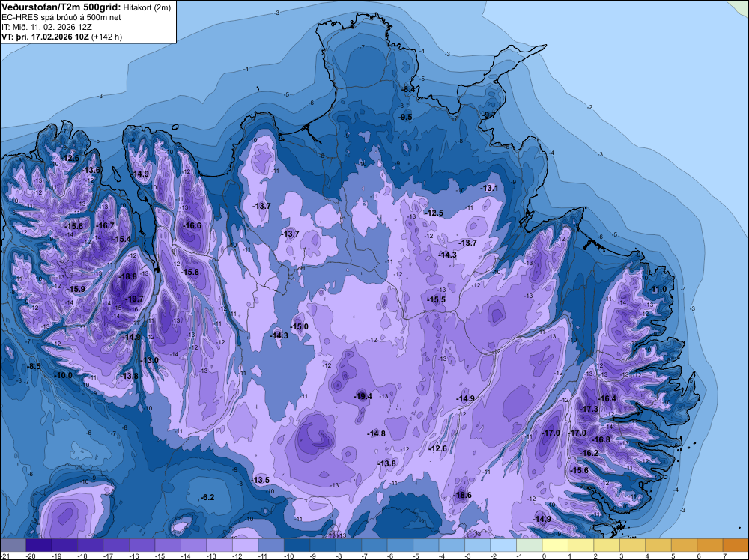Click the legend swatch between 0 and 1
749x560 pixels.
tap(554, 545)
